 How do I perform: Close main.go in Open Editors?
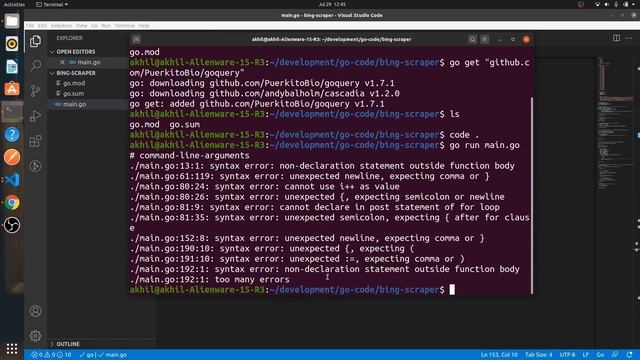click(x=62, y=62)
